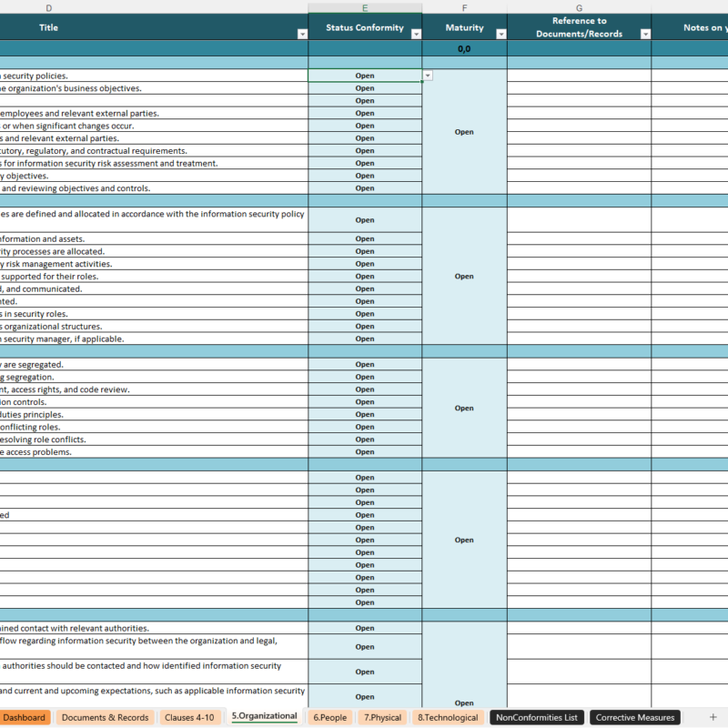Viewport: 728px width, 728px height.
Task: Select the merged Open cell in Maturity column
Action: (x=464, y=132)
